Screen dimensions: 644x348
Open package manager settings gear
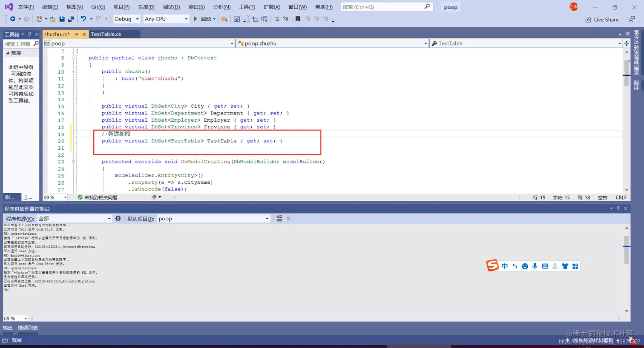coord(118,218)
